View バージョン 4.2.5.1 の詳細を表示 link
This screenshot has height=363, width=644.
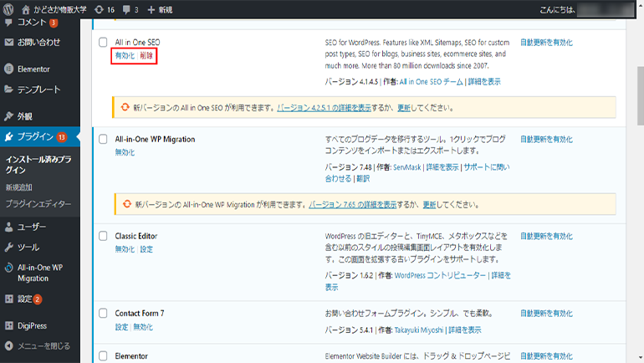(324, 108)
